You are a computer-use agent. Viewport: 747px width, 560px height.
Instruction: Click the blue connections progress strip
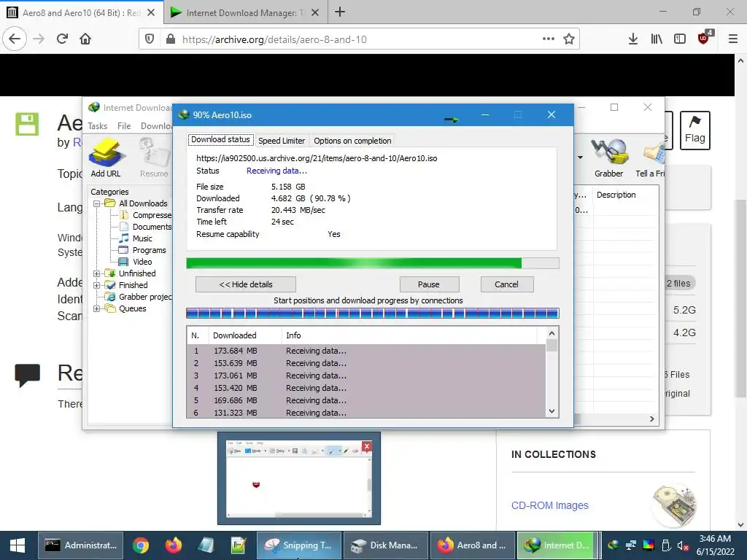click(372, 313)
